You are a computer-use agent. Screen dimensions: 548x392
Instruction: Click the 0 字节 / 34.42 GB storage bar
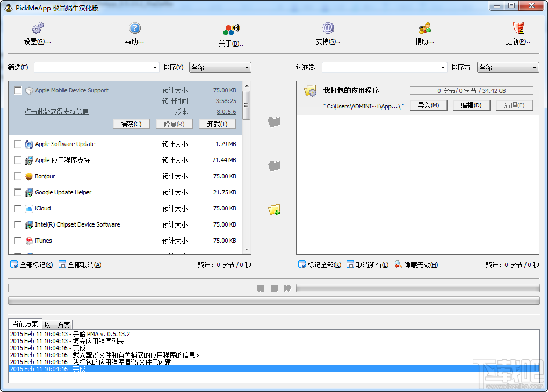tap(472, 91)
